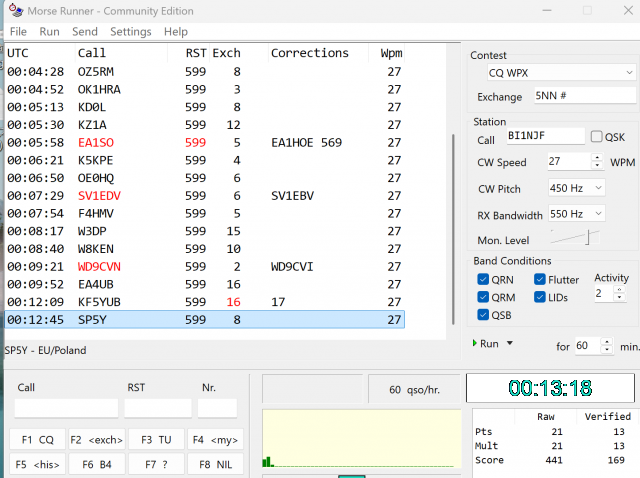
Task: Click the Run button with green arrow
Action: pyautogui.click(x=486, y=344)
